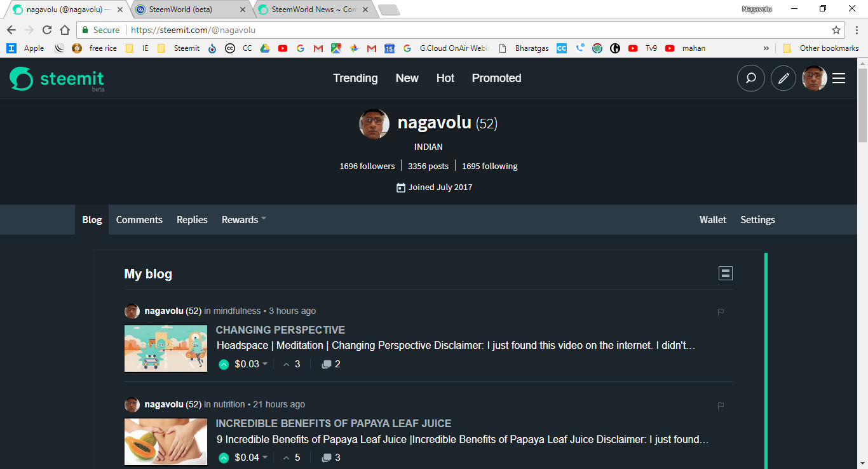Image resolution: width=868 pixels, height=469 pixels.
Task: Click the browser home icon
Action: click(64, 30)
